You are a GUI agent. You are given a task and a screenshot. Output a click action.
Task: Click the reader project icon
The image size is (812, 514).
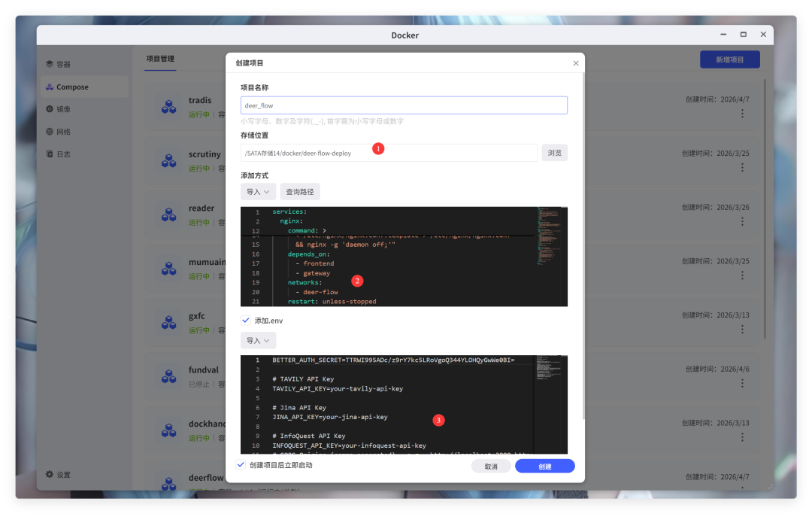(x=169, y=214)
